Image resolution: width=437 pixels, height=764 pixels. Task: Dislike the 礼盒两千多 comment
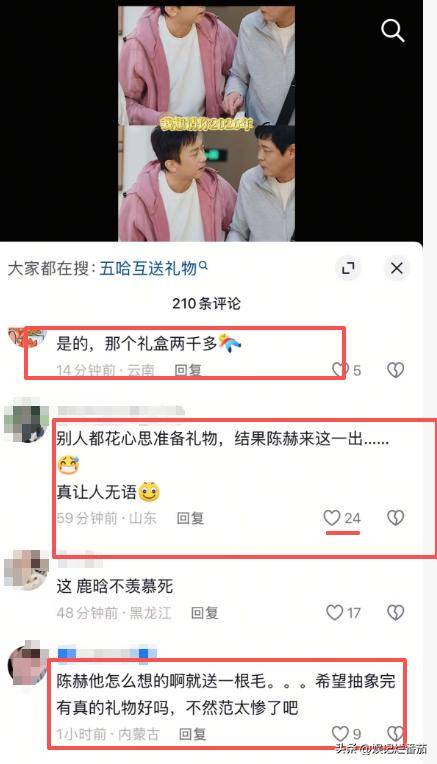tap(396, 370)
